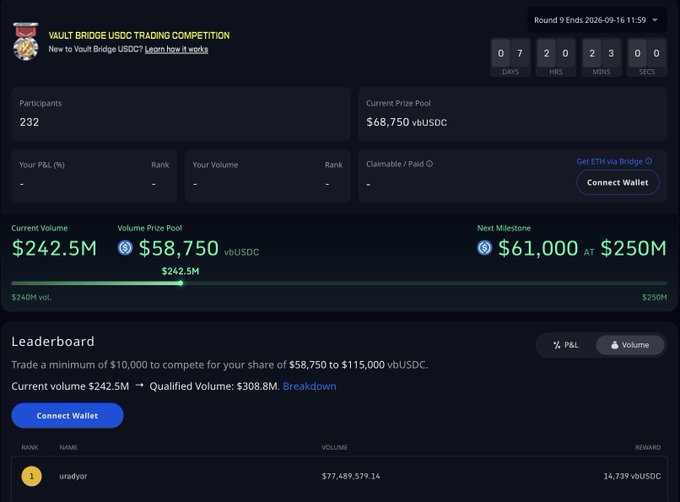Click the outlined Connect Wallet button
The width and height of the screenshot is (680, 502).
[618, 183]
